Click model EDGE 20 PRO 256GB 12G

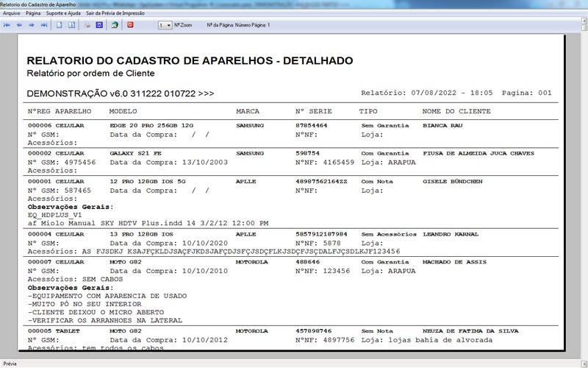[151, 125]
